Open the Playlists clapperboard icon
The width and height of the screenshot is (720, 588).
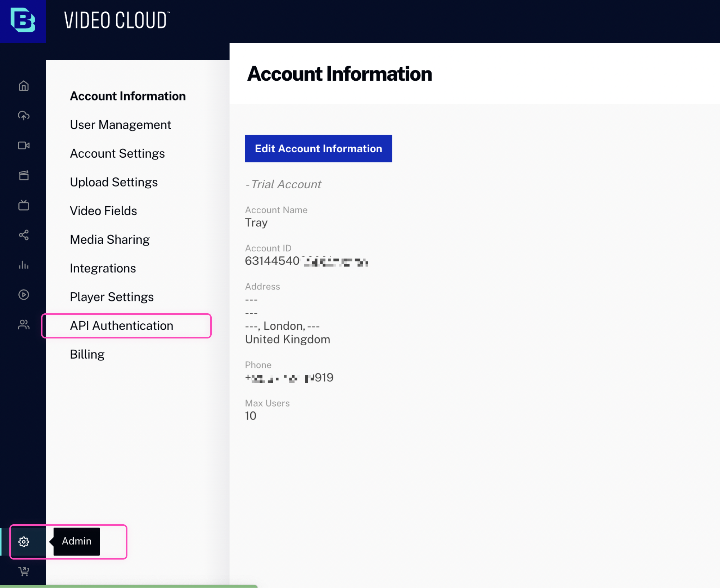(x=23, y=175)
